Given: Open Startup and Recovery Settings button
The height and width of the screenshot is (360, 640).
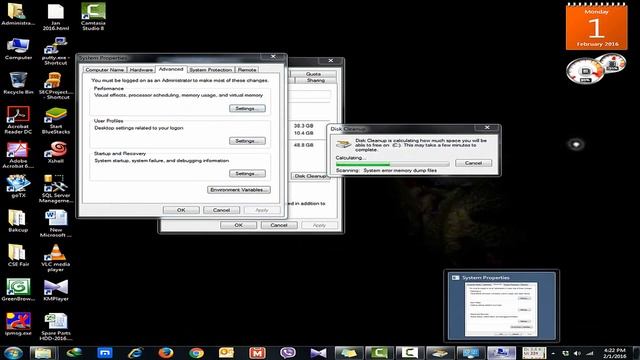Looking at the screenshot, I should click(247, 173).
